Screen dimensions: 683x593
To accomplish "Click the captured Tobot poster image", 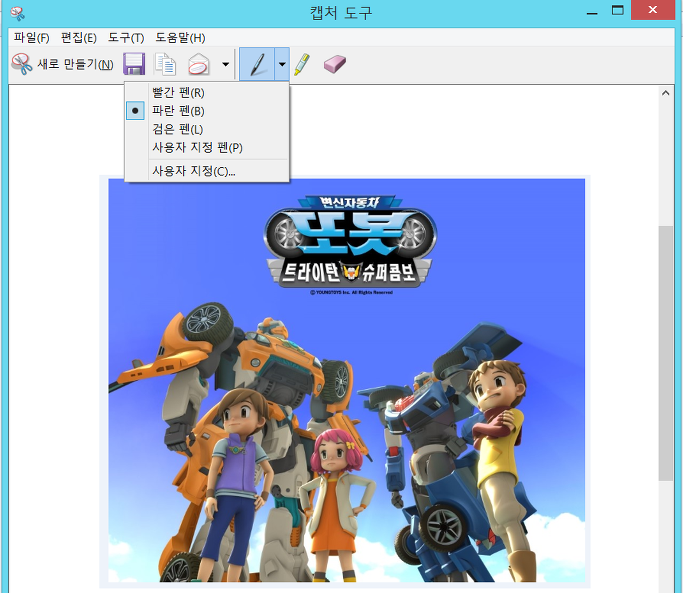I will point(346,380).
